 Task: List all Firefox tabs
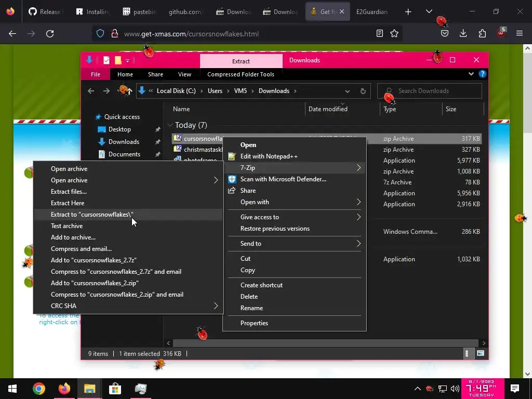coord(429,12)
